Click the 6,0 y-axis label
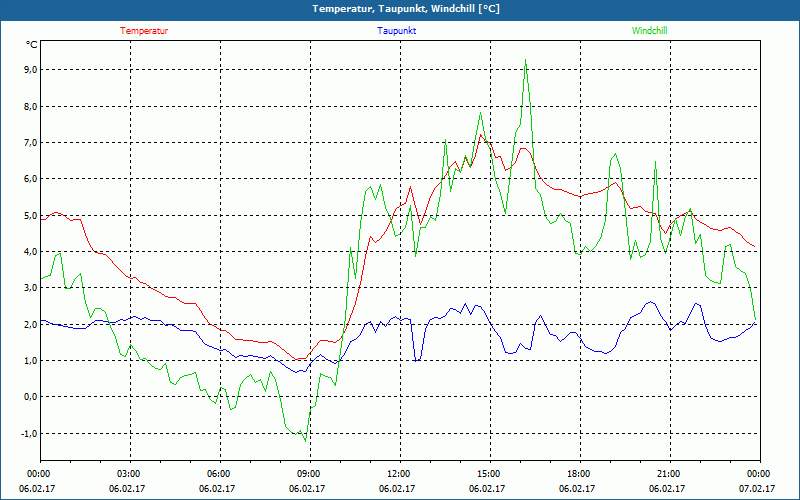Image resolution: width=800 pixels, height=500 pixels. (31, 179)
